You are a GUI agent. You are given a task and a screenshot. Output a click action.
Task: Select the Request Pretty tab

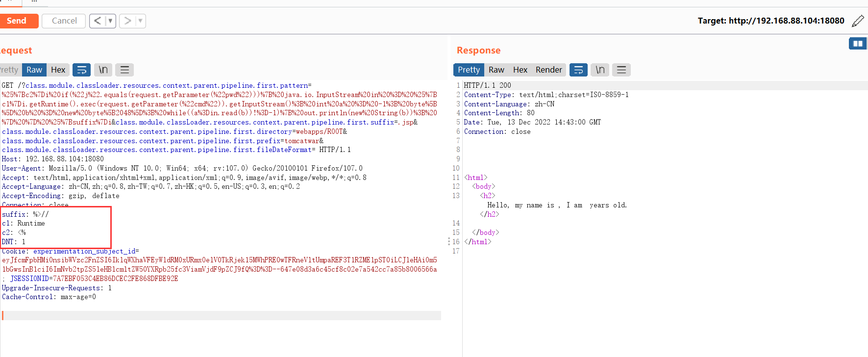tap(9, 70)
